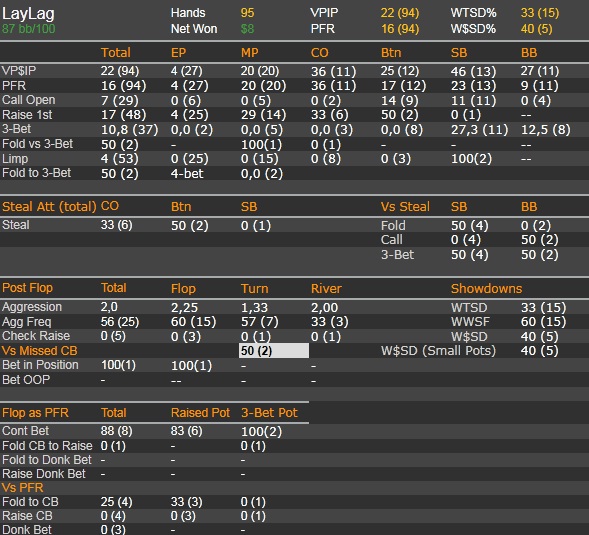This screenshot has width=589, height=535.
Task: Click the BB position column header
Action: click(529, 53)
